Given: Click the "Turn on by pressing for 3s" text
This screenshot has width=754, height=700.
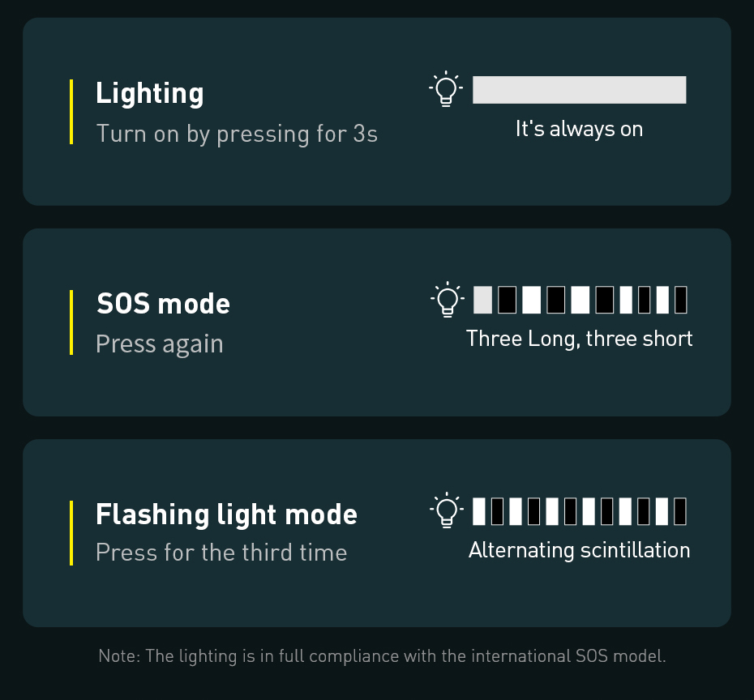Looking at the screenshot, I should click(237, 134).
